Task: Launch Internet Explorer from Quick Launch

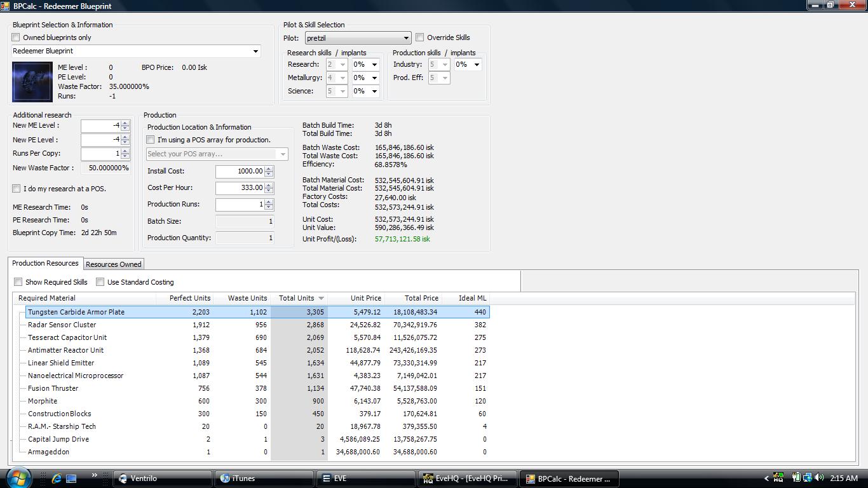Action: click(57, 478)
